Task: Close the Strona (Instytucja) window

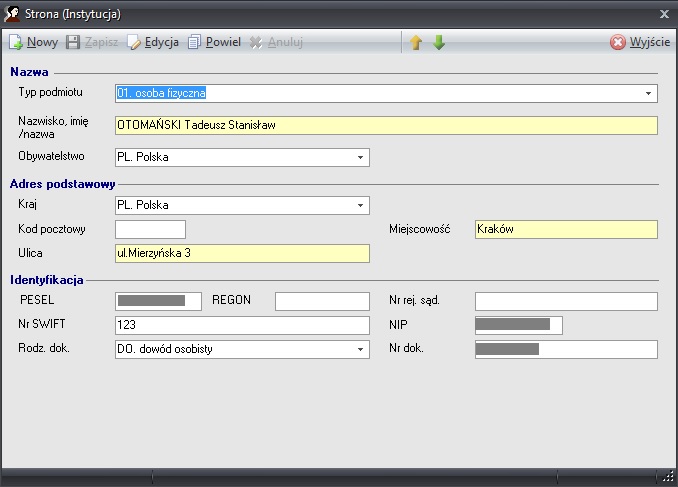Action: (664, 14)
